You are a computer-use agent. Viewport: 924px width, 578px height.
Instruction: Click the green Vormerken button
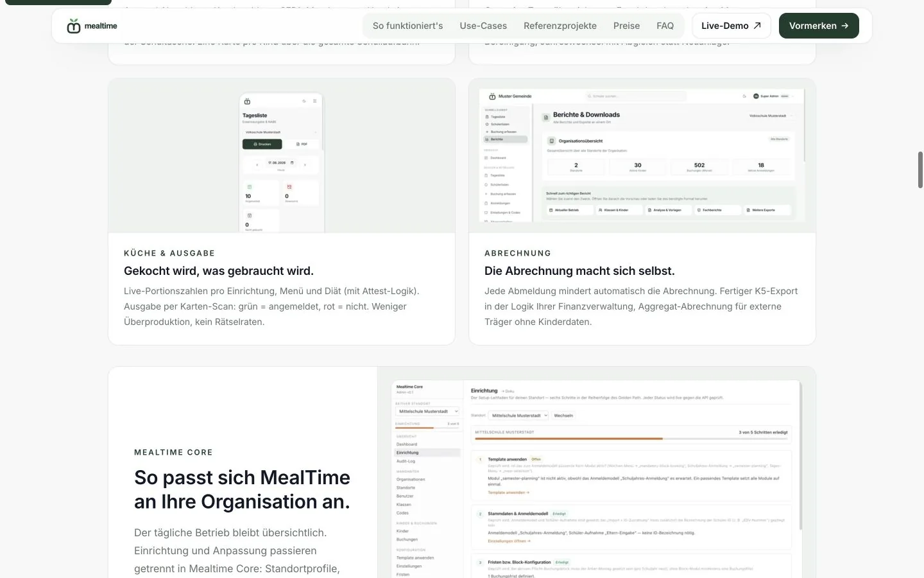(x=819, y=26)
